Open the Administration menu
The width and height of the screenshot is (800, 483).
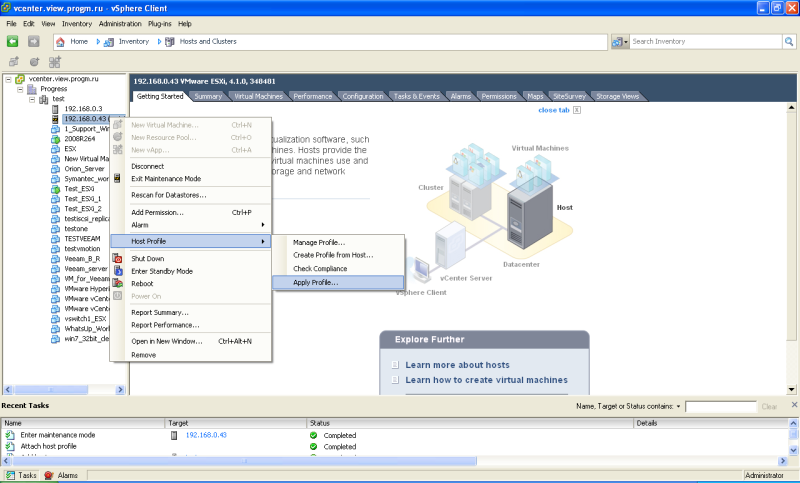point(120,24)
